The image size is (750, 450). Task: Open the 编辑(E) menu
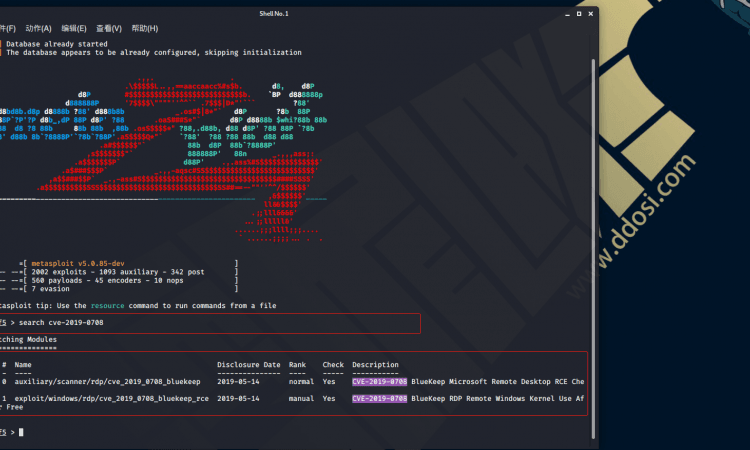(74, 29)
